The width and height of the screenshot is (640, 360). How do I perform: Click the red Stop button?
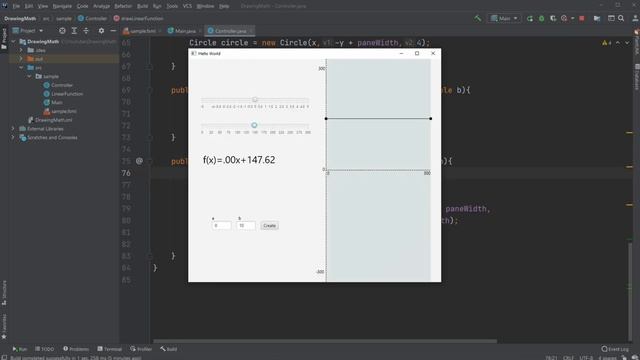[582, 18]
